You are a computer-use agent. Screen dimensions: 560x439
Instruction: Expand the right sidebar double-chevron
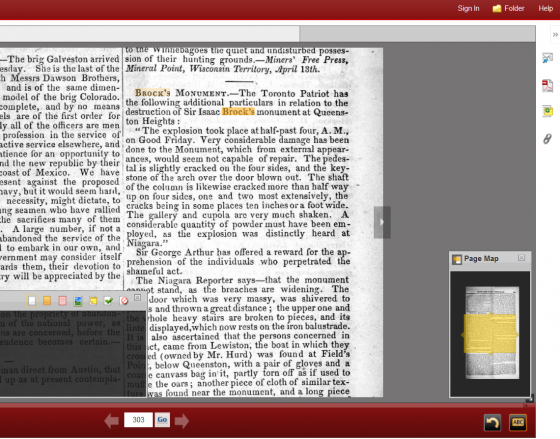555,35
